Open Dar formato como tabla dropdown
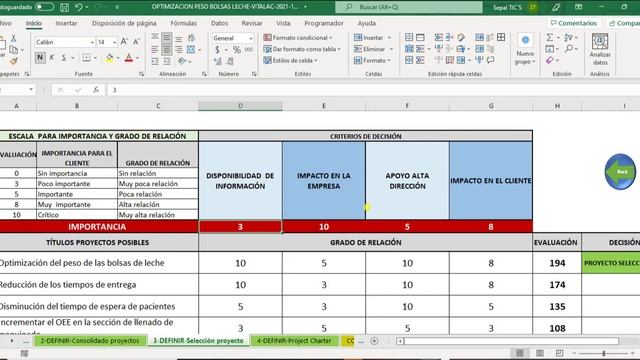The height and width of the screenshot is (360, 640). click(302, 49)
